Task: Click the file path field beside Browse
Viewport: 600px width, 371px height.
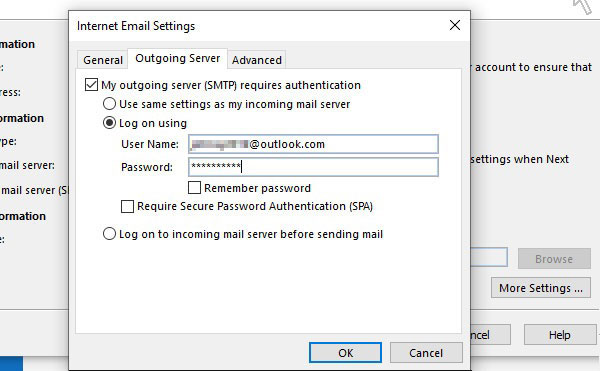Action: click(489, 257)
